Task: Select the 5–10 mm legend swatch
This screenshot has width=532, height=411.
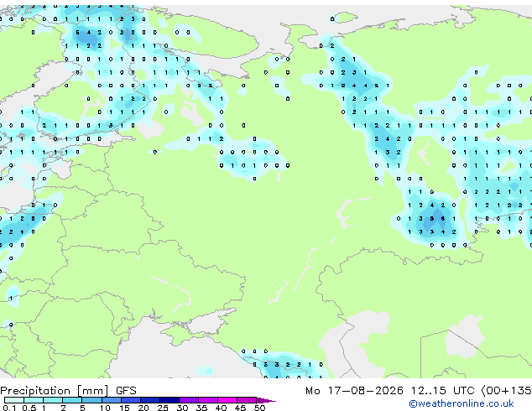Action: tap(91, 400)
